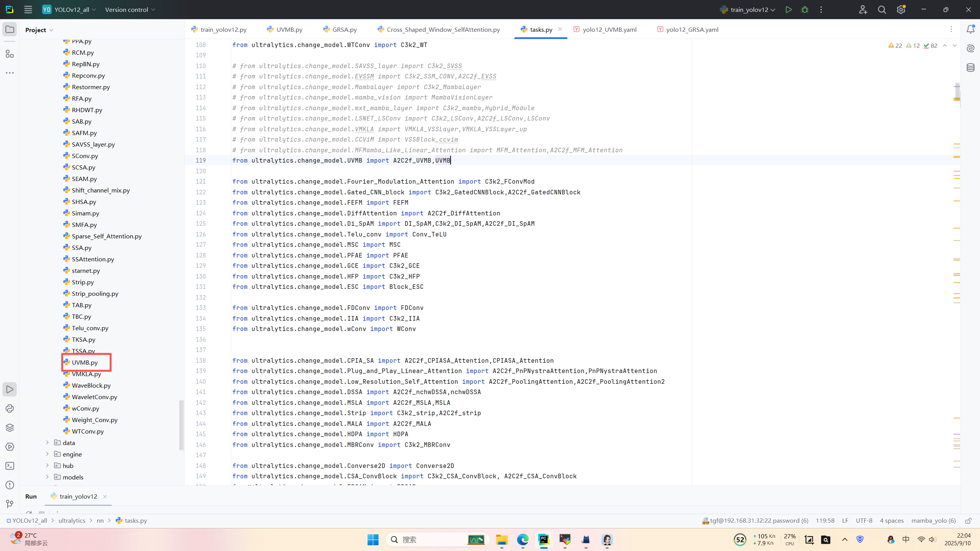The width and height of the screenshot is (980, 551).
Task: Open the Git tool window
Action: pyautogui.click(x=10, y=504)
